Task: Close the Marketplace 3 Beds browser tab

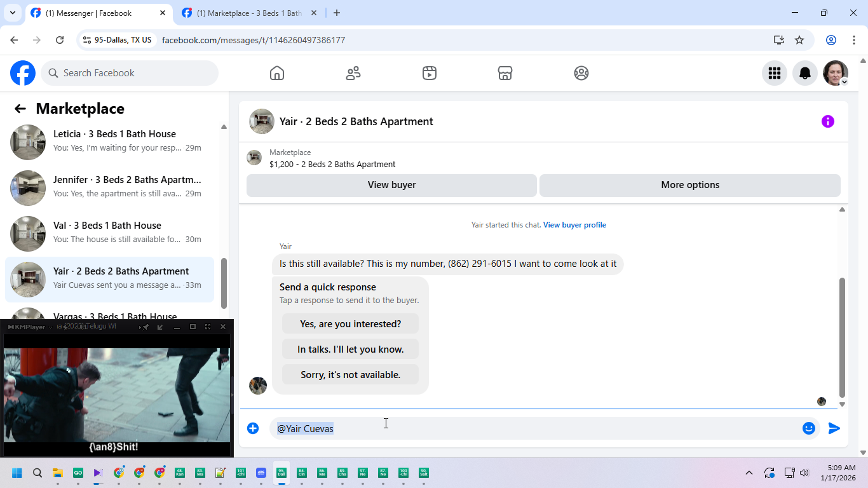Action: [313, 13]
